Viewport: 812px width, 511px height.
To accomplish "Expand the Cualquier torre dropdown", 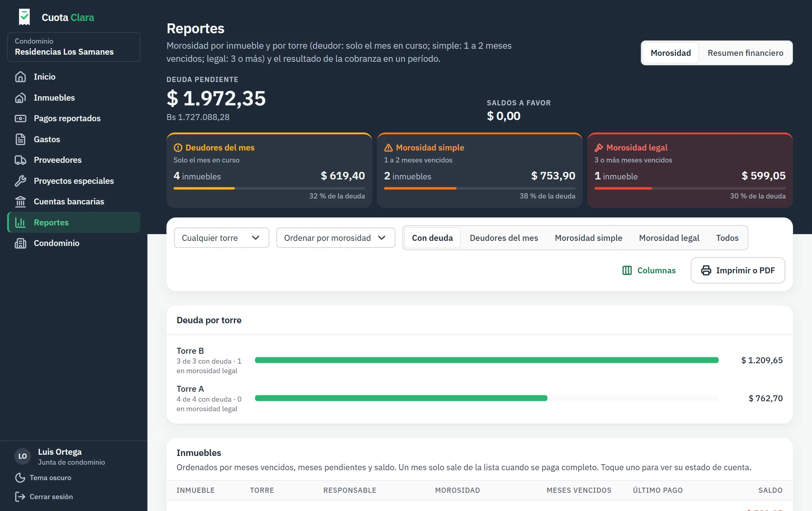I will 222,238.
